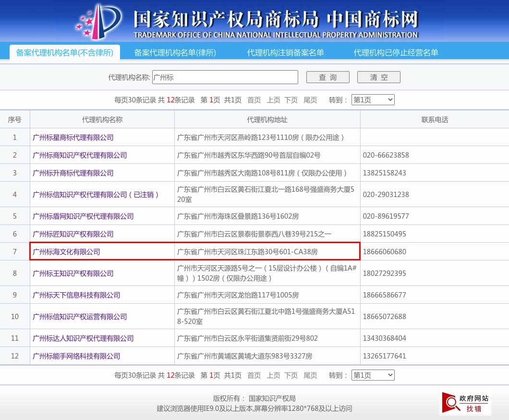Open the bottom page-number dropdown
The height and width of the screenshot is (420, 509).
373,375
